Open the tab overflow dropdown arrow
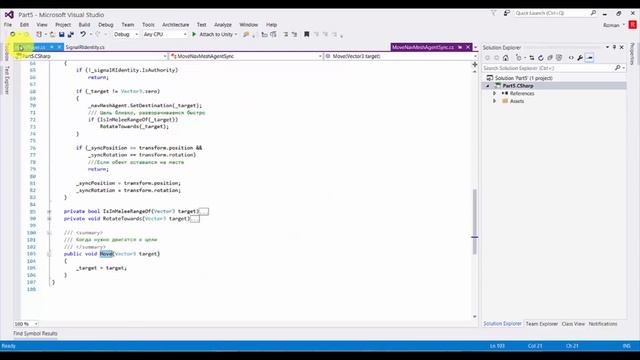 pos(476,47)
